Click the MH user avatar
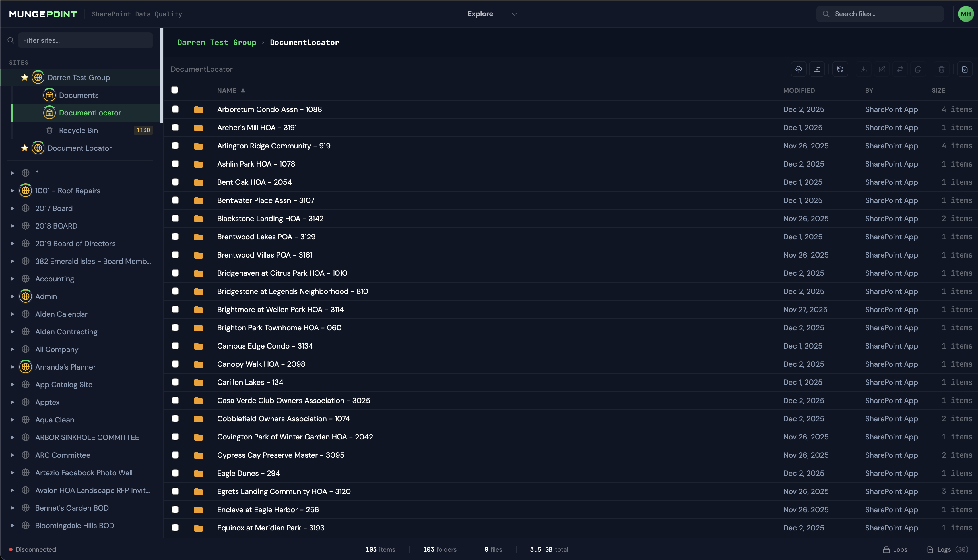This screenshot has height=560, width=978. click(x=965, y=14)
